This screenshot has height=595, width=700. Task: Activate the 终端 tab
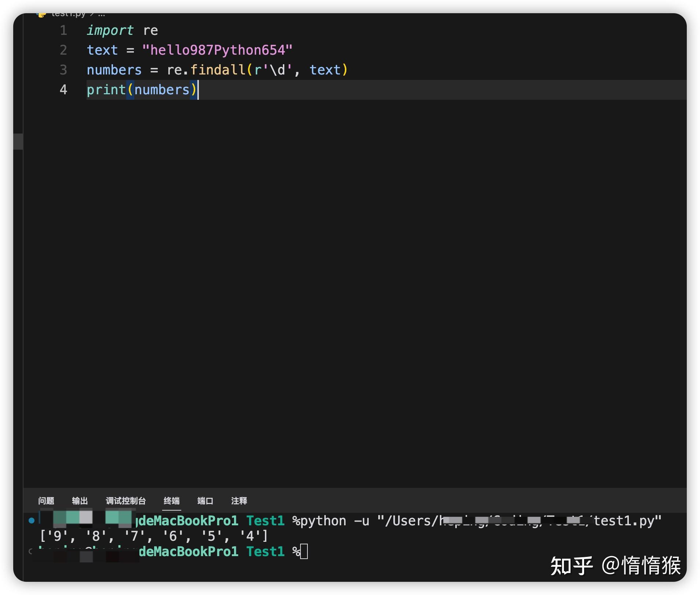[x=171, y=501]
